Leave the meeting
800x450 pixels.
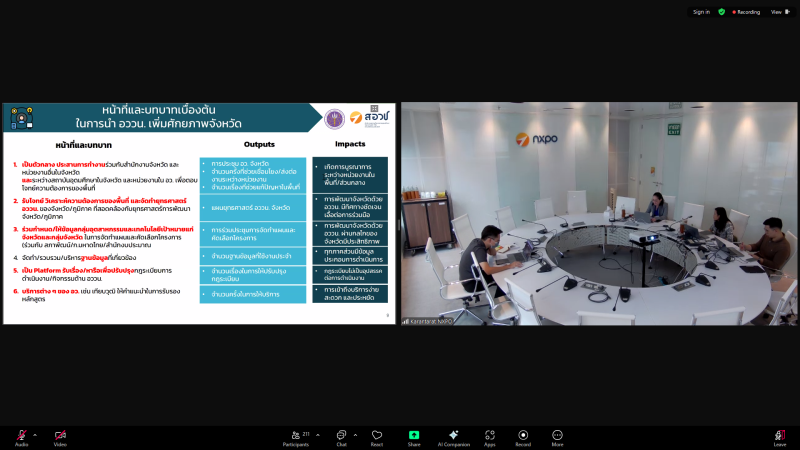point(780,436)
